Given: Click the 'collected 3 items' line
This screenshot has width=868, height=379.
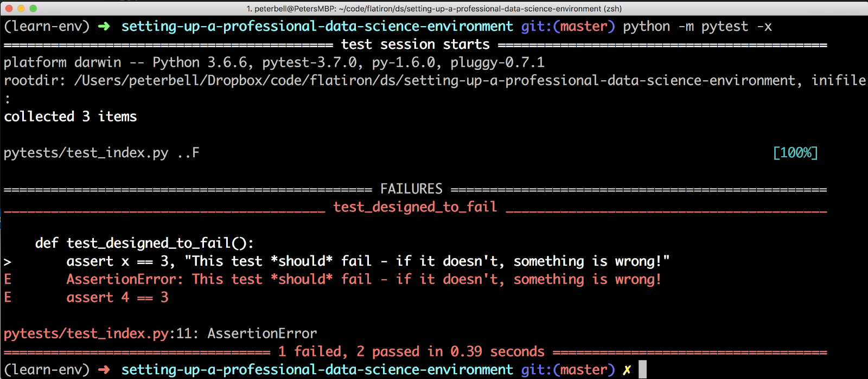Looking at the screenshot, I should pos(71,117).
